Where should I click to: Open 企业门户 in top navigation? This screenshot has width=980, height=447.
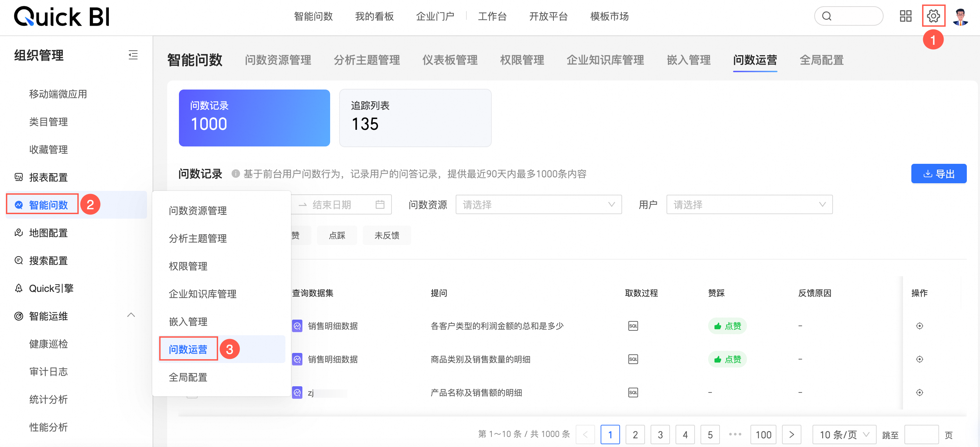point(435,16)
